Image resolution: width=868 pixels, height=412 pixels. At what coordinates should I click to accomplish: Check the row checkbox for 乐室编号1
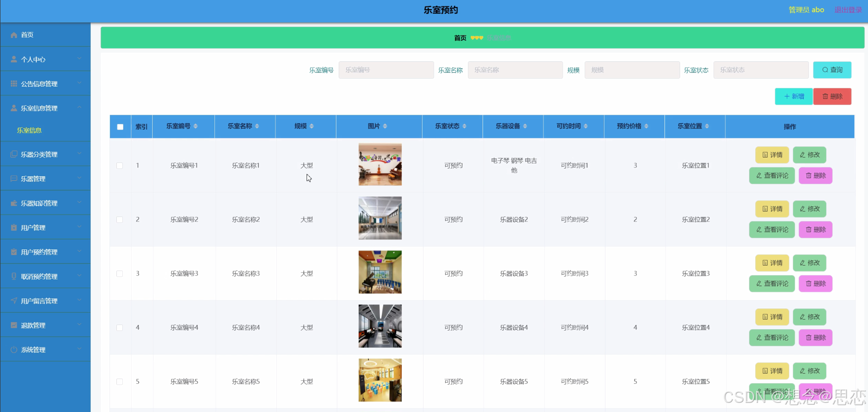[x=120, y=166]
